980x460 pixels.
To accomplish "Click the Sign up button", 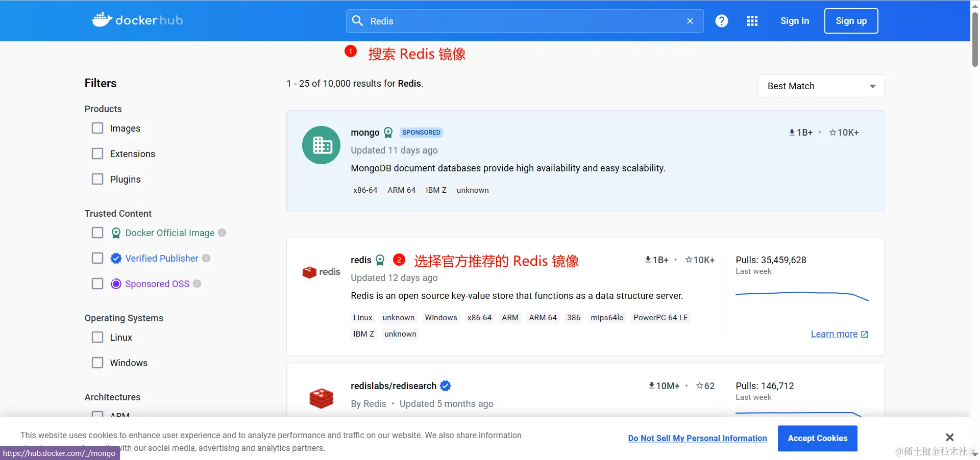I will pyautogui.click(x=851, y=21).
